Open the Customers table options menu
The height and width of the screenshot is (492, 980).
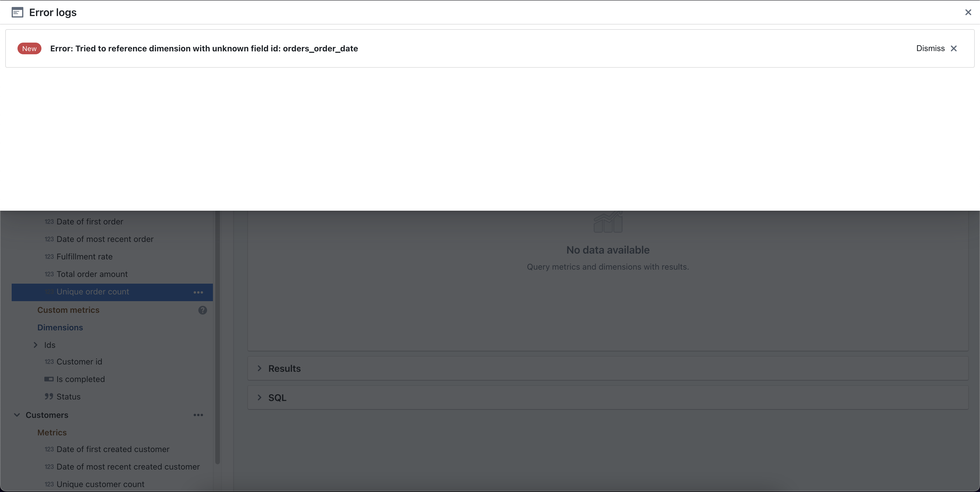pos(198,415)
